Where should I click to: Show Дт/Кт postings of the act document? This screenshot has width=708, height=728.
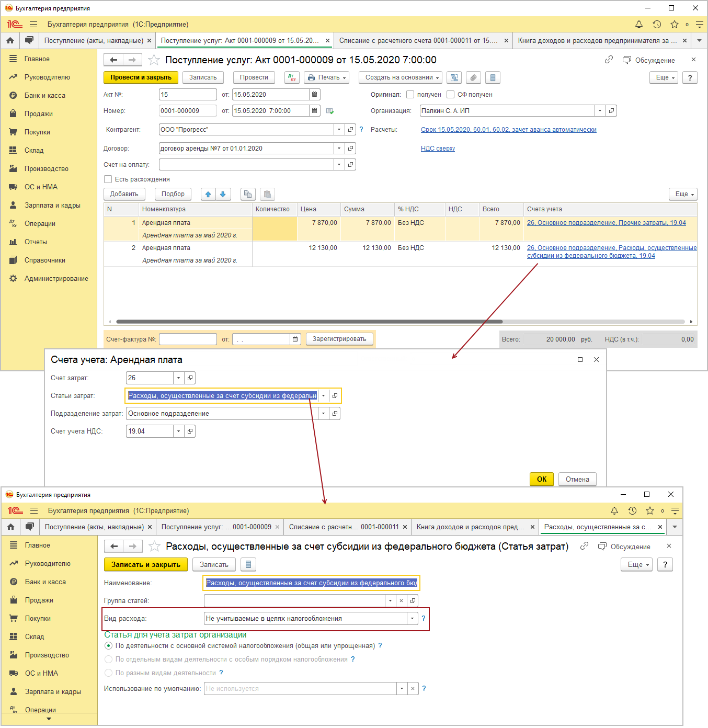coord(292,77)
